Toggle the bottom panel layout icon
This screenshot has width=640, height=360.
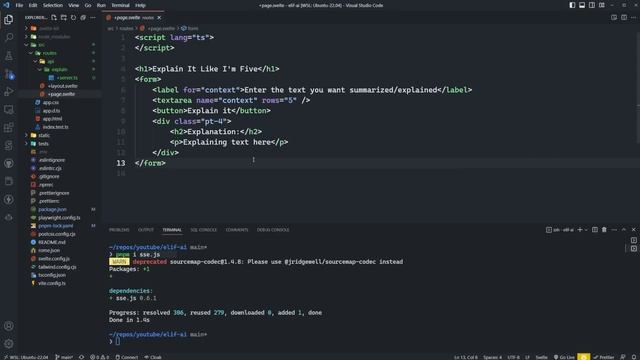(x=582, y=5)
